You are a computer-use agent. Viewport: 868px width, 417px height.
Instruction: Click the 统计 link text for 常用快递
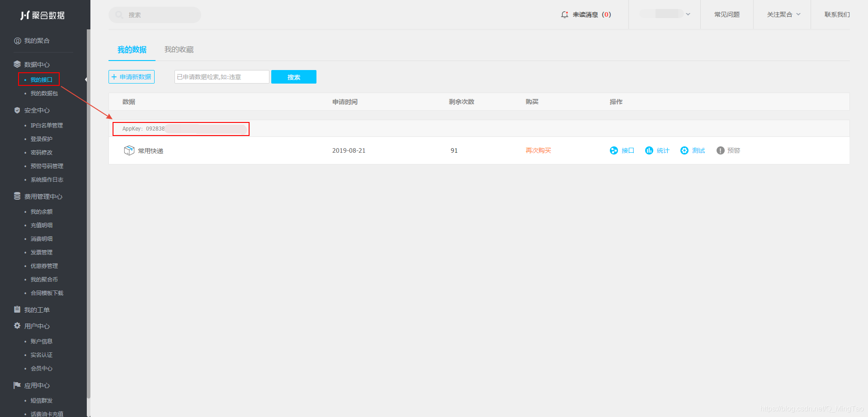(x=663, y=150)
